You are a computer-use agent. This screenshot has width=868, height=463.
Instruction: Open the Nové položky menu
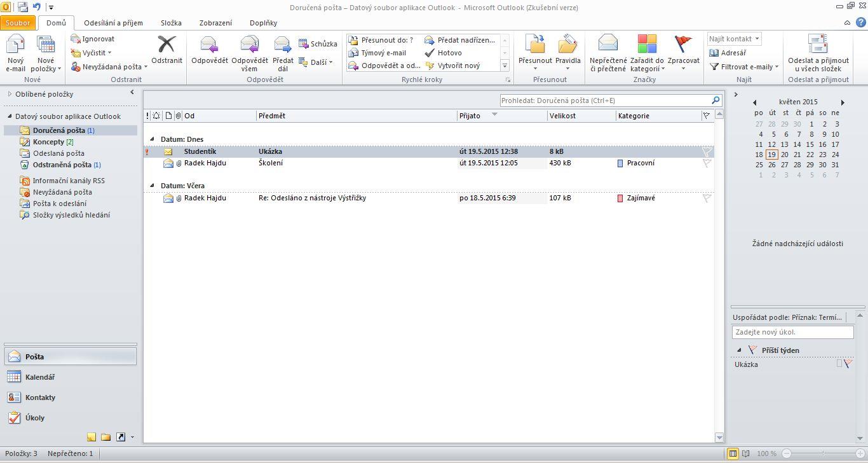[46, 54]
